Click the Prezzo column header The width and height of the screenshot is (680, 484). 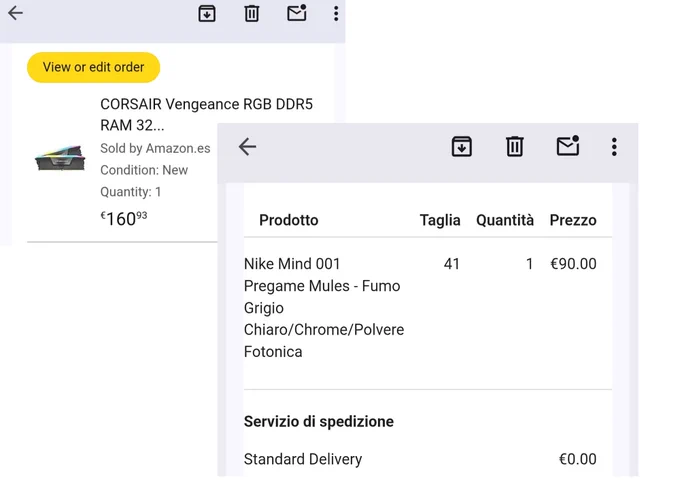coord(573,220)
